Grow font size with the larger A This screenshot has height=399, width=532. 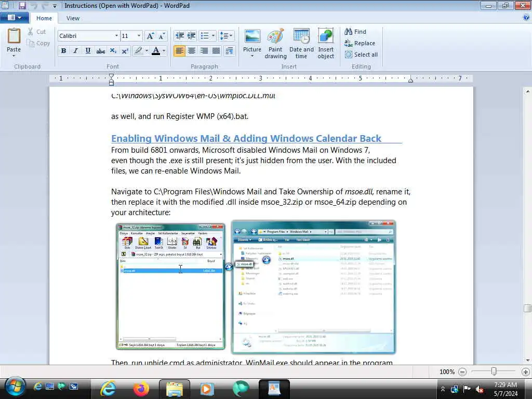pos(150,36)
